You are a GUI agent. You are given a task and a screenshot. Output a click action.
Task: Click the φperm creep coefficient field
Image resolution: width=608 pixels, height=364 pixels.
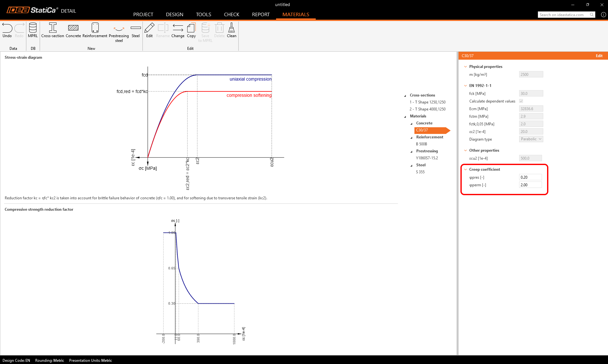[x=530, y=185]
